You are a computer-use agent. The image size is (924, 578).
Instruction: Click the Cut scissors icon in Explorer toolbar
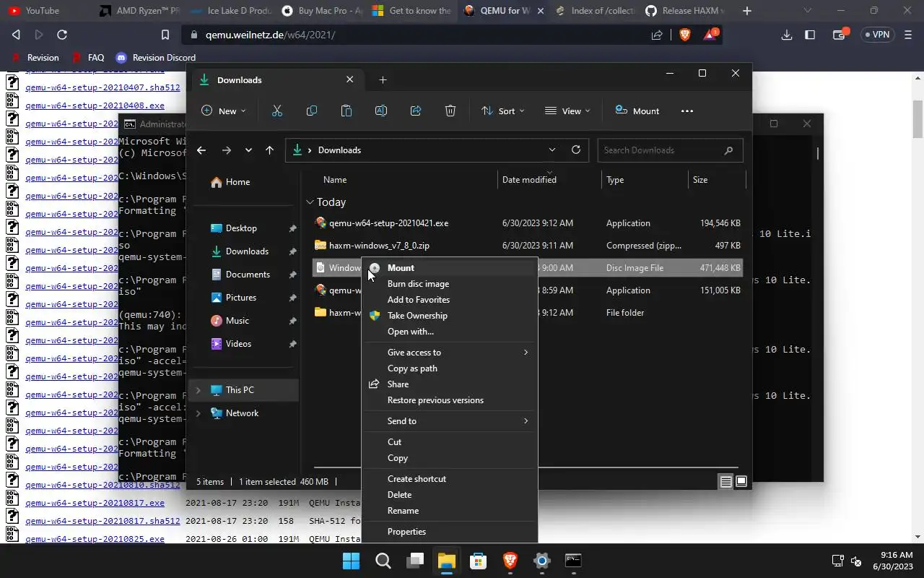[277, 111]
